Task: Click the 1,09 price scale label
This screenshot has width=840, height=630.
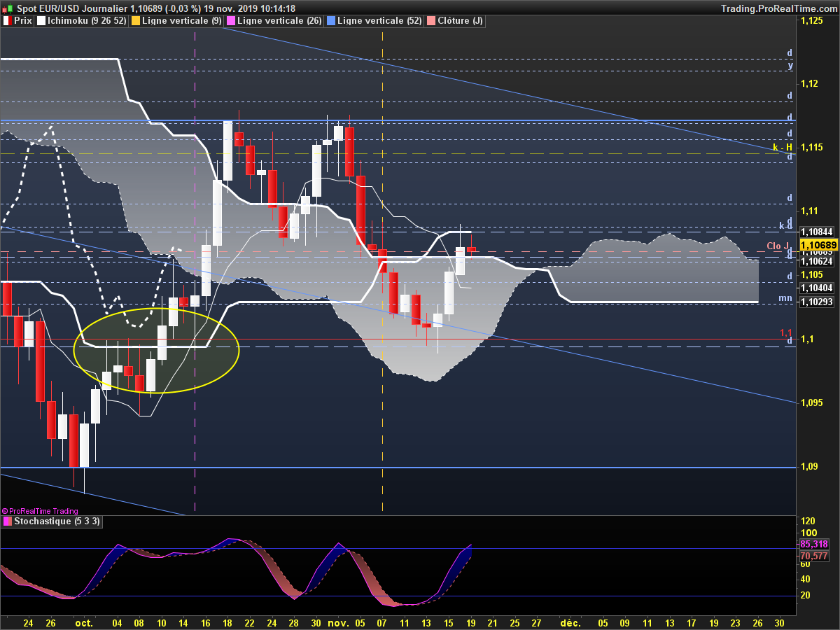Action: (x=808, y=467)
